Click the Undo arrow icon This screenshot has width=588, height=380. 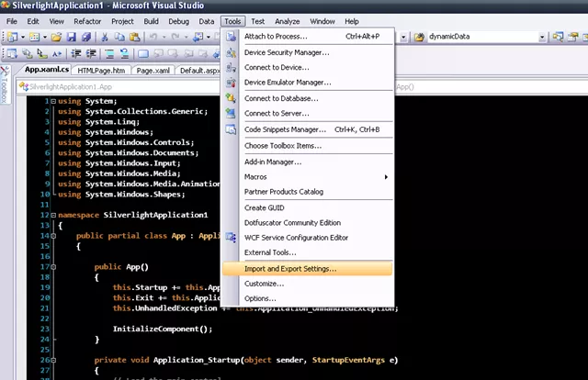[153, 37]
